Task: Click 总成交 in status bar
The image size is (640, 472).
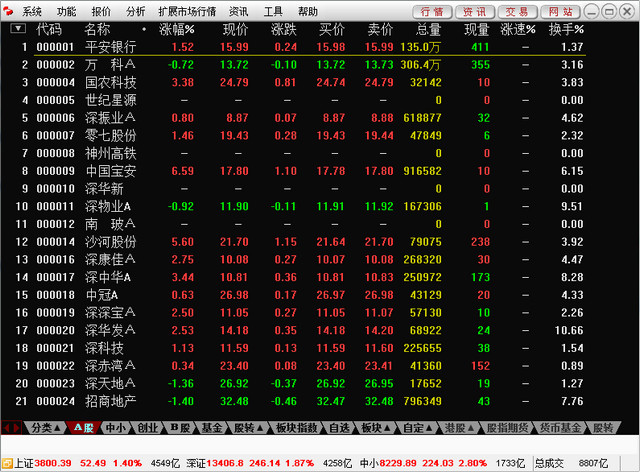Action: [x=549, y=463]
